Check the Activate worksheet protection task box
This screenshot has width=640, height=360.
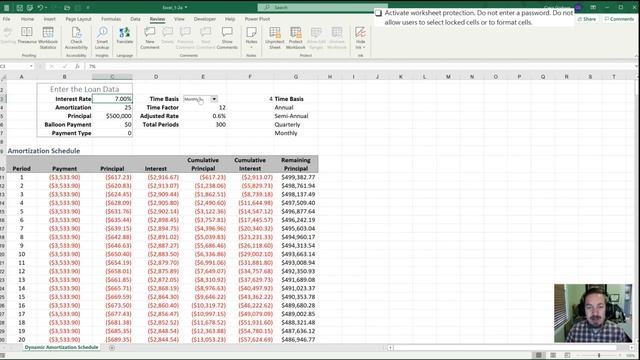[x=378, y=13]
